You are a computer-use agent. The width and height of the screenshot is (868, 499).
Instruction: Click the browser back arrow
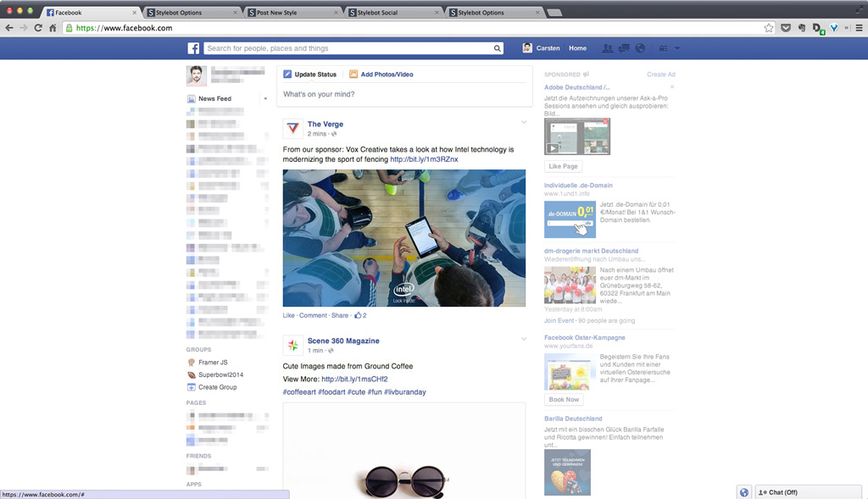8,28
